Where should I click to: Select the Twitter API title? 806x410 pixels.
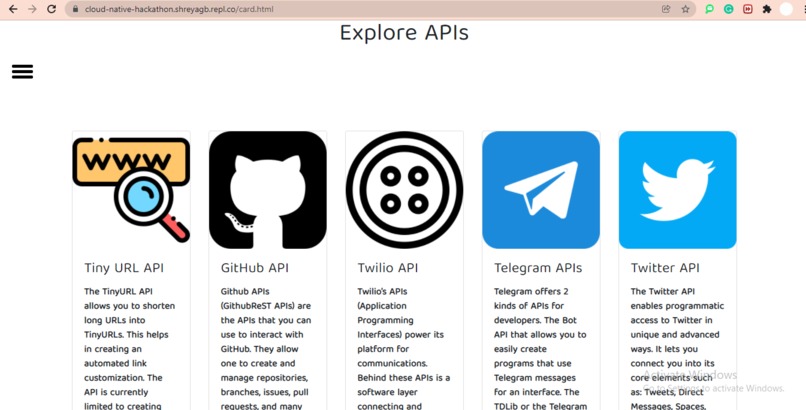[x=665, y=268]
